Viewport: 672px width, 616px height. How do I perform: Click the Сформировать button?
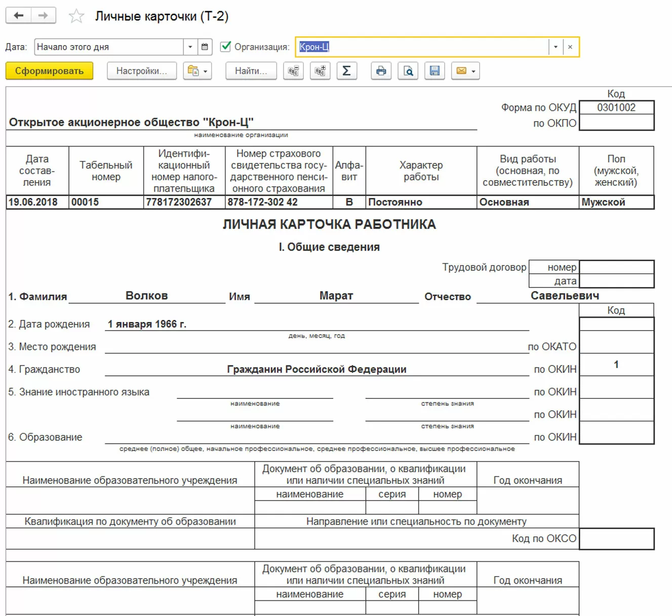tap(49, 71)
